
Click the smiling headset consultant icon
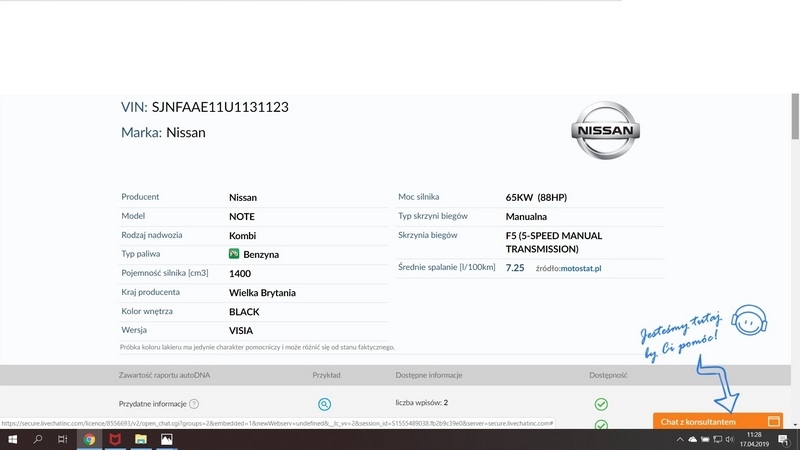(x=749, y=320)
